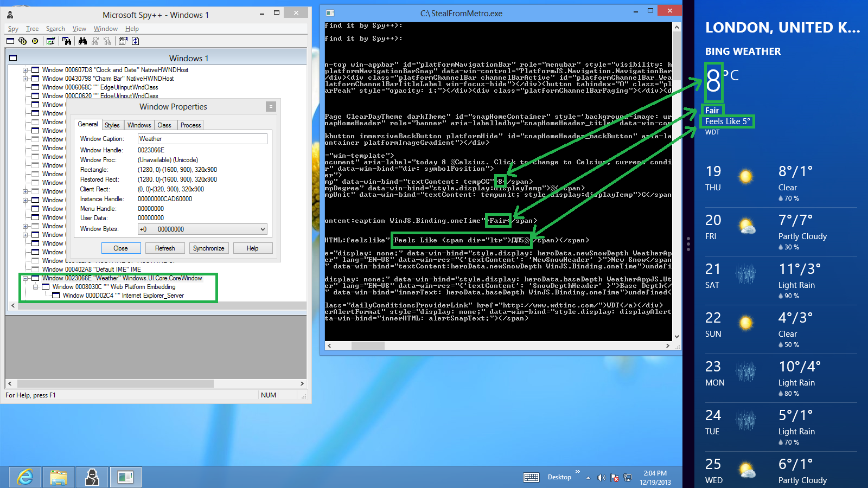Open the Threads view in Spy++ toolbar

35,41
